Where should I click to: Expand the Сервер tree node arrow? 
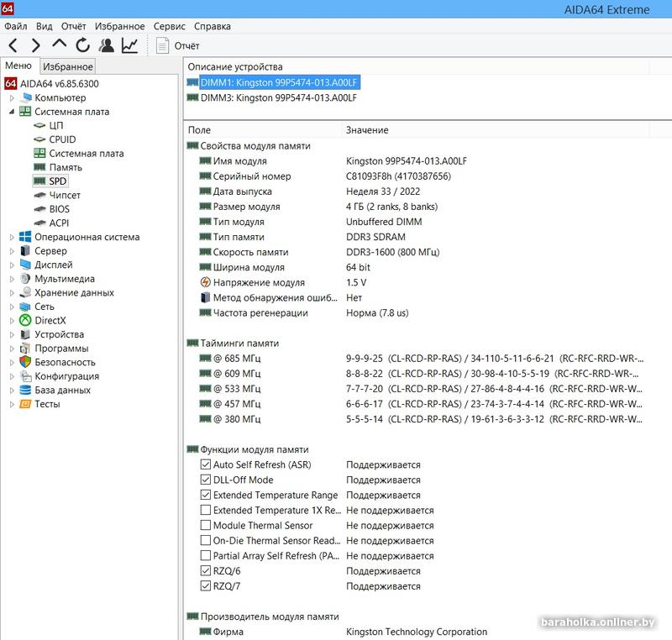point(12,250)
